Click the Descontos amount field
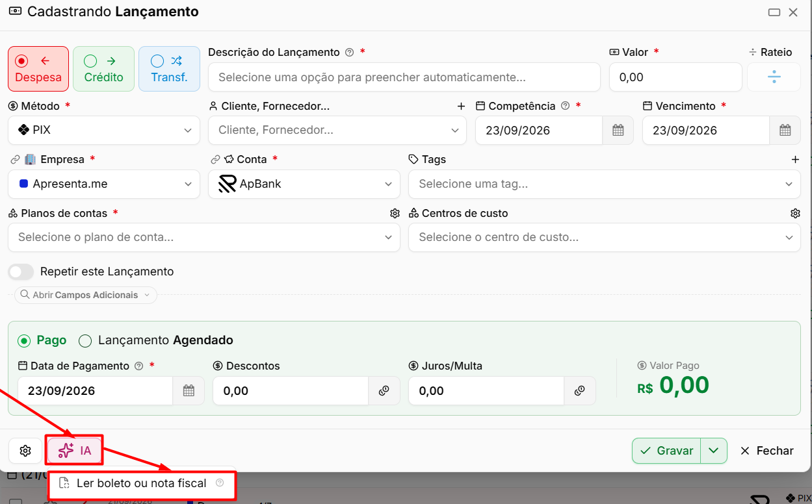 click(x=291, y=390)
